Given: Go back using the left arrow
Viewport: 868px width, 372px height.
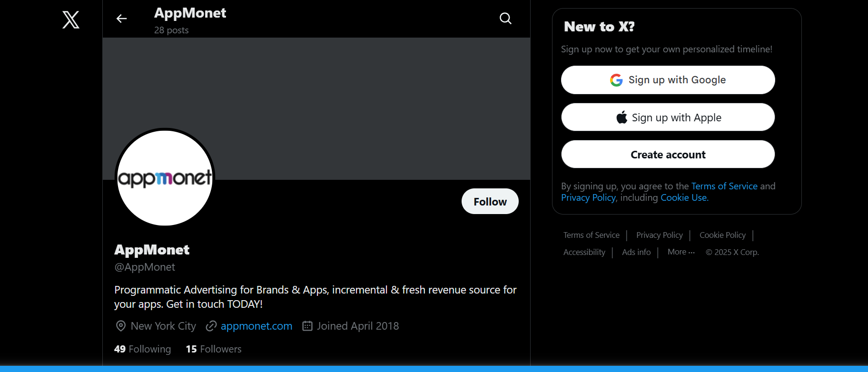Looking at the screenshot, I should (x=122, y=19).
